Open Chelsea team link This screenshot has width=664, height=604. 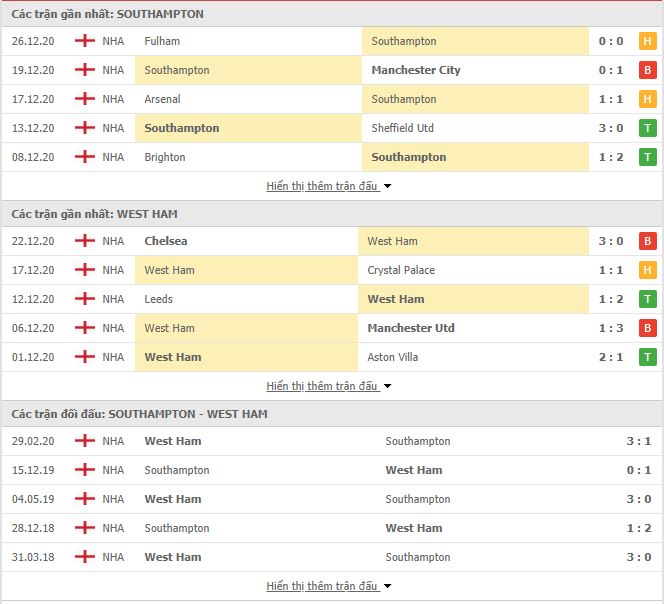point(166,241)
